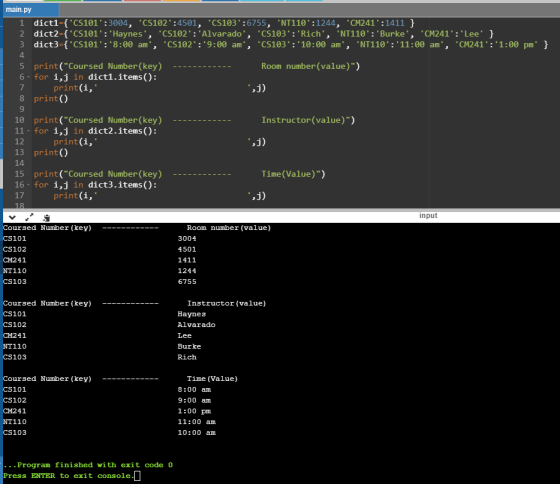Click room value 3004 in console output
The width and height of the screenshot is (560, 484).
coord(187,239)
